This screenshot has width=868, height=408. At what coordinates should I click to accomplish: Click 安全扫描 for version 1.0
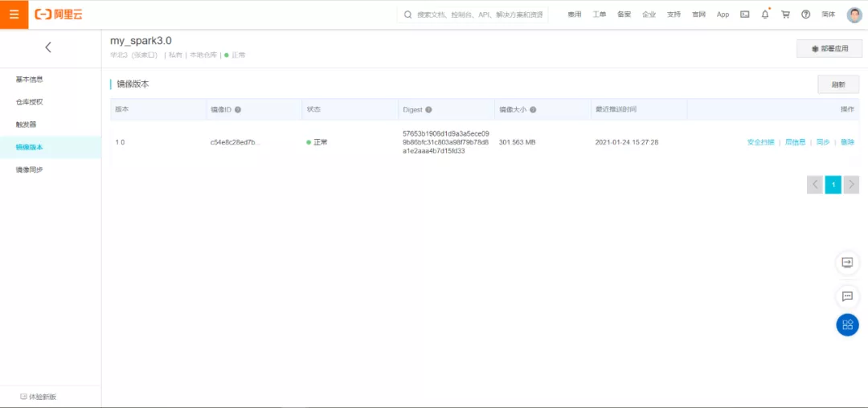coord(760,142)
